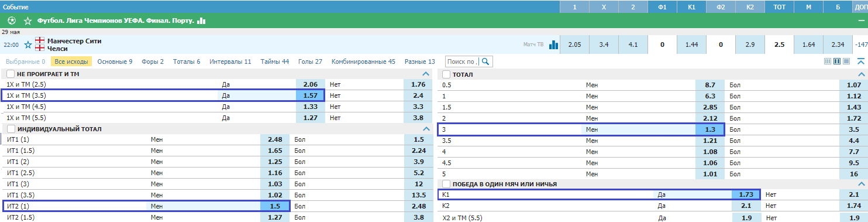Screen dimensions: 868x222
Task: Bet Мен 1.27 on ИТ2 (1.5)
Action: (x=275, y=217)
